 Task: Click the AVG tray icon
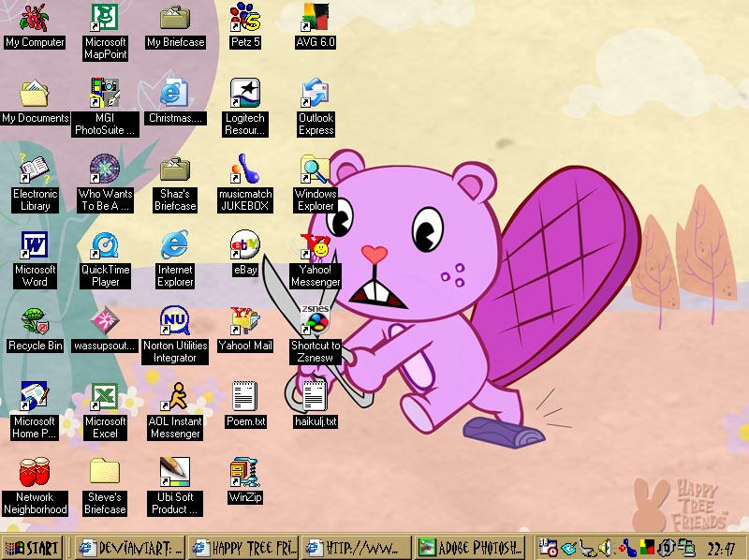(648, 548)
